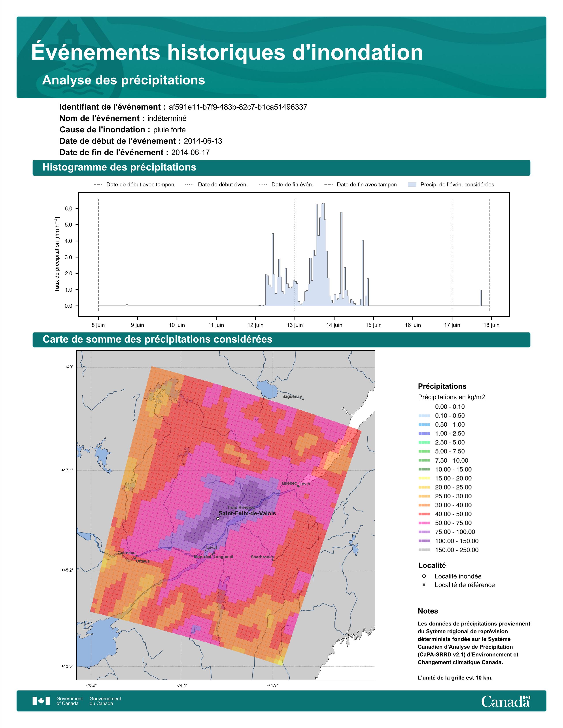This screenshot has height=728, width=563.
Task: Click the 150.00 - 250.00 legend swatch
Action: [x=424, y=550]
